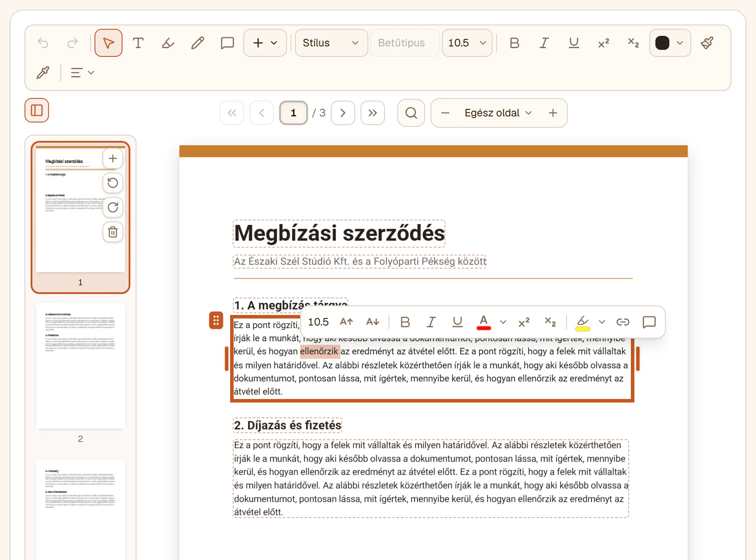Delete page 1 with trash icon
The width and height of the screenshot is (756, 560).
click(113, 232)
